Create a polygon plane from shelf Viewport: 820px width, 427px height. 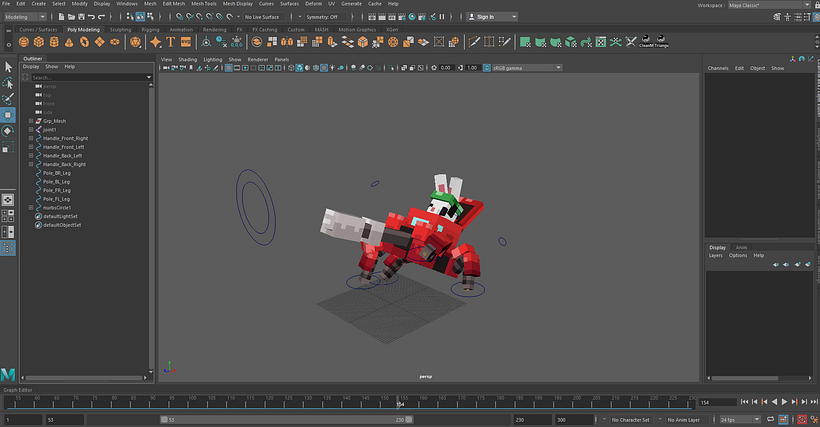tap(99, 42)
